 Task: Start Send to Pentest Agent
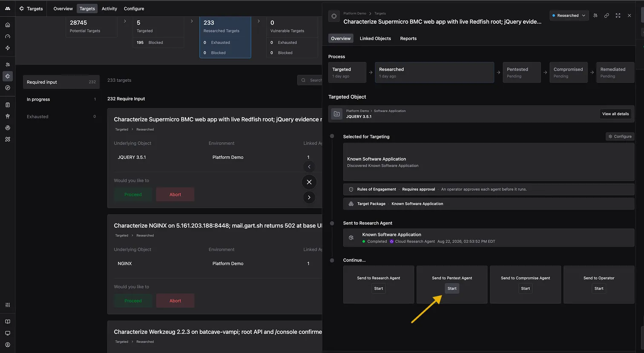click(x=452, y=288)
